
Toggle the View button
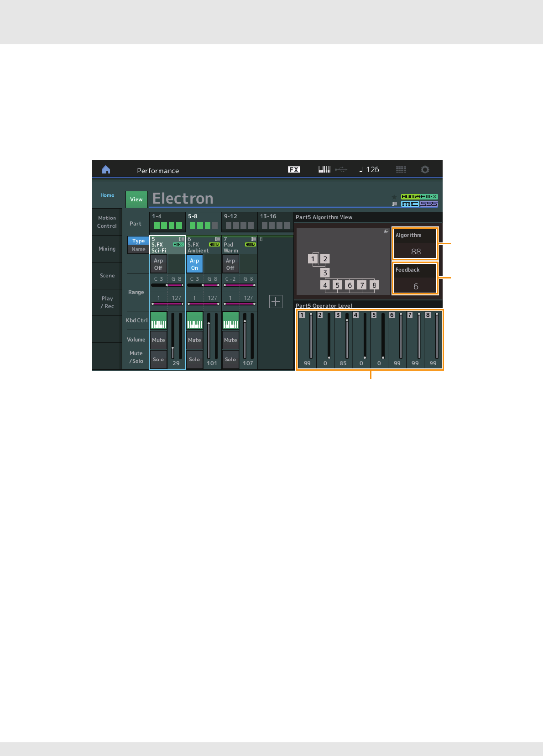tap(136, 199)
